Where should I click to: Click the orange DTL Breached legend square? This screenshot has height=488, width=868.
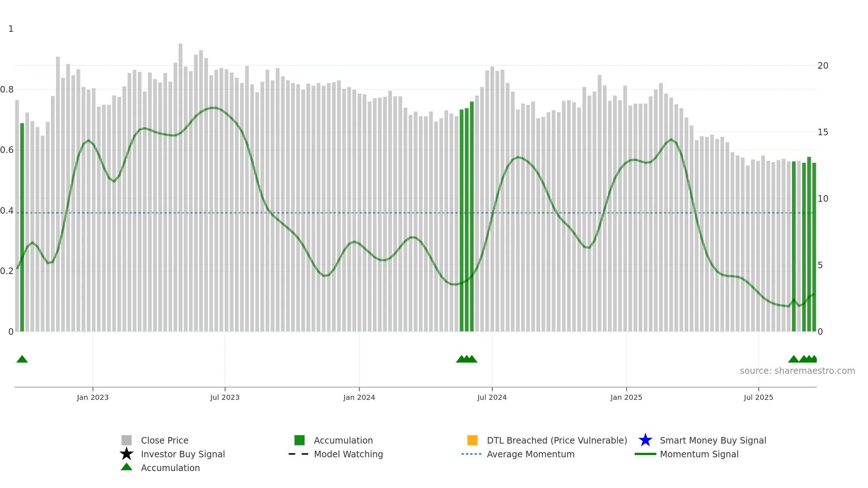point(472,440)
